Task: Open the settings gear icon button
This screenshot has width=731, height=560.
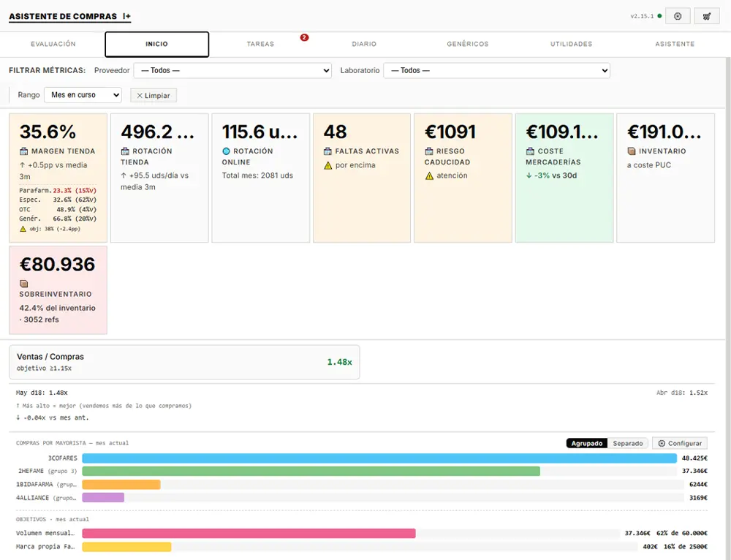Action: coord(678,16)
